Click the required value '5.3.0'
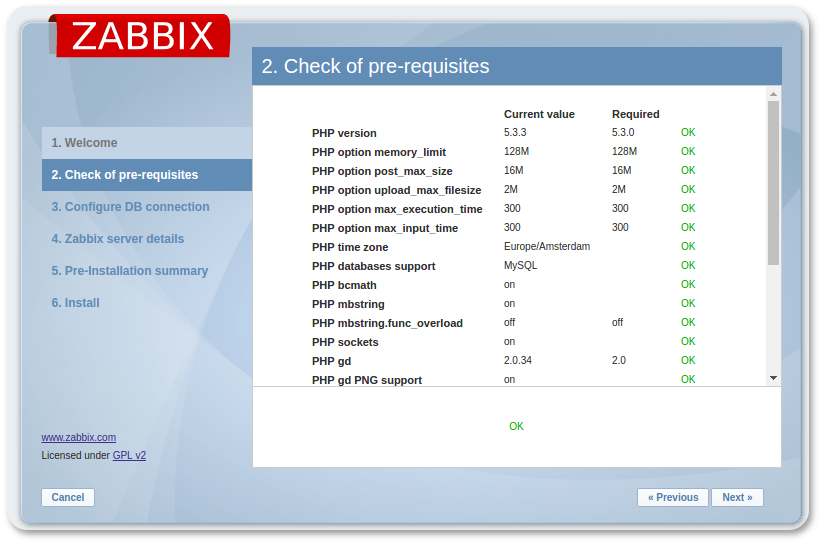Viewport: 822px width, 544px height. [623, 133]
